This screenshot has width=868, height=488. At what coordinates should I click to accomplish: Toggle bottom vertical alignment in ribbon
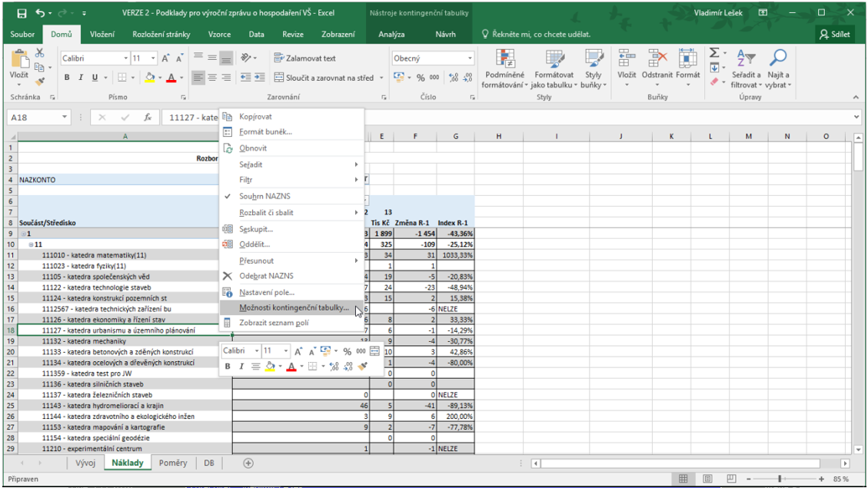click(226, 58)
